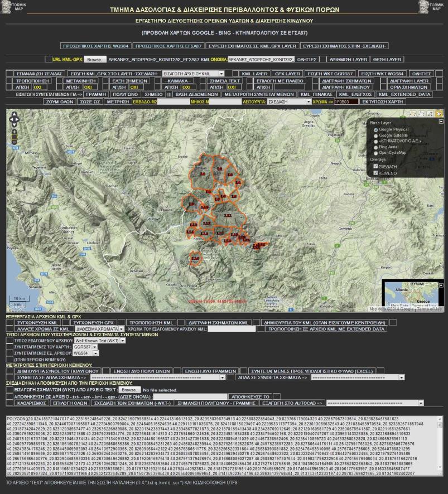Image resolution: width=448 pixels, height=494 pixels.
Task: Toggle the ΚΕΙΜΕΝΟ overlay checkbox
Action: [375, 173]
